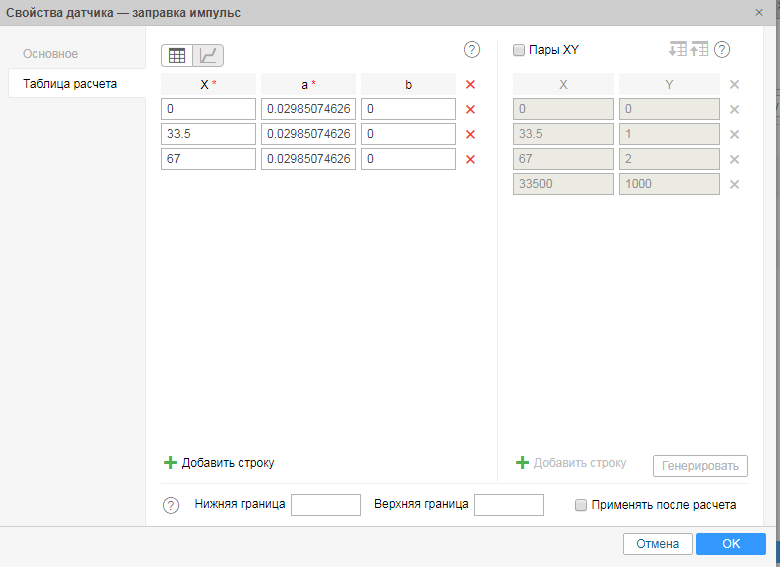Viewport: 780px width, 567px height.
Task: Delete the row with X value 0
Action: pos(470,110)
